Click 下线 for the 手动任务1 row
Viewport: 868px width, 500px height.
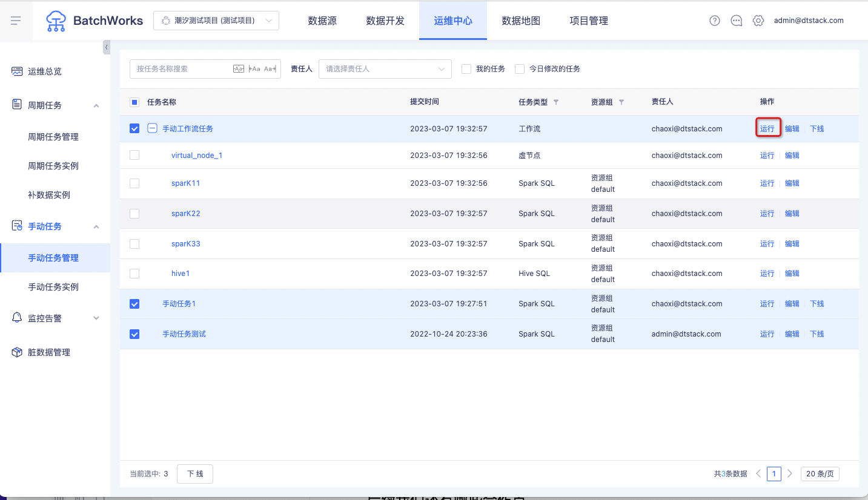point(817,304)
